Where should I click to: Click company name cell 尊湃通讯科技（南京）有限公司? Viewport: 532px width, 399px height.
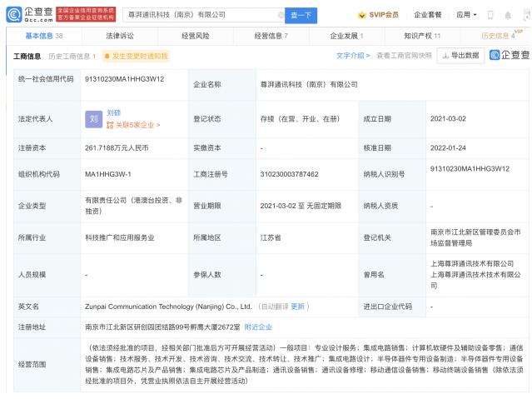pos(309,85)
